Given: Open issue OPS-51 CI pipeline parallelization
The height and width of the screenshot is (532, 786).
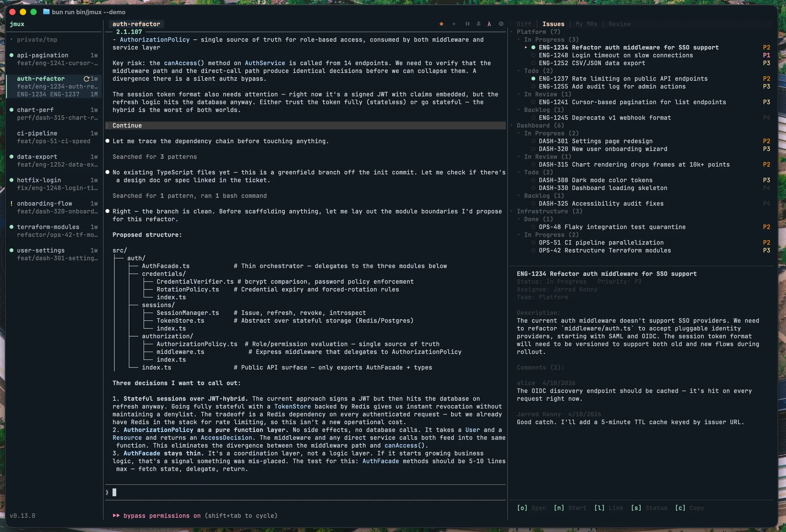Looking at the screenshot, I should coord(601,242).
